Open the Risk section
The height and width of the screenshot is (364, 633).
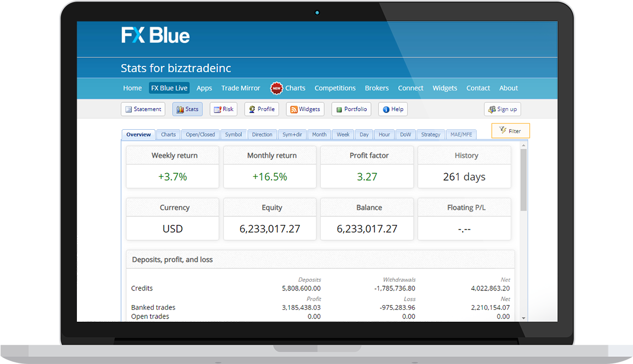tap(223, 109)
